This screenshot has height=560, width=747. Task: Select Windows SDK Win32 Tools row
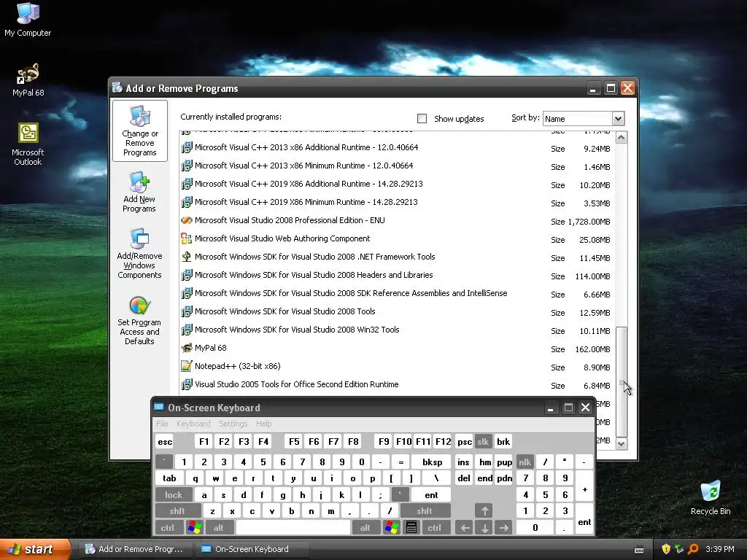397,330
